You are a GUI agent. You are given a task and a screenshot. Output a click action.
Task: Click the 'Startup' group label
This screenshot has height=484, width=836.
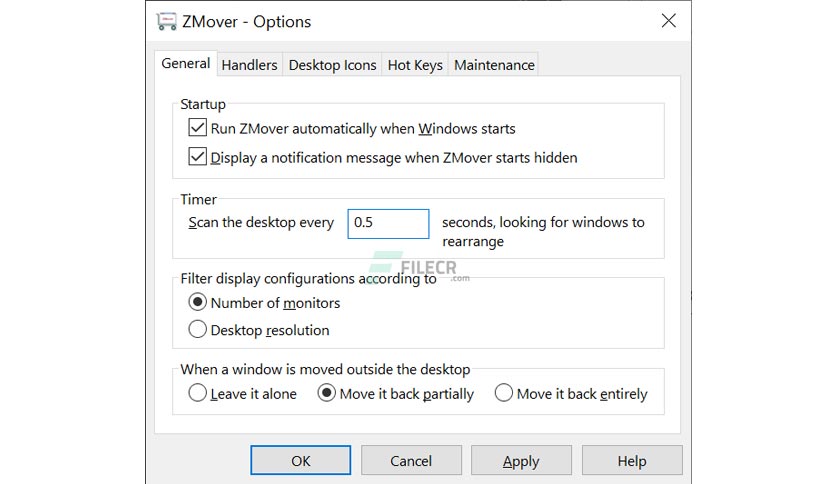203,104
